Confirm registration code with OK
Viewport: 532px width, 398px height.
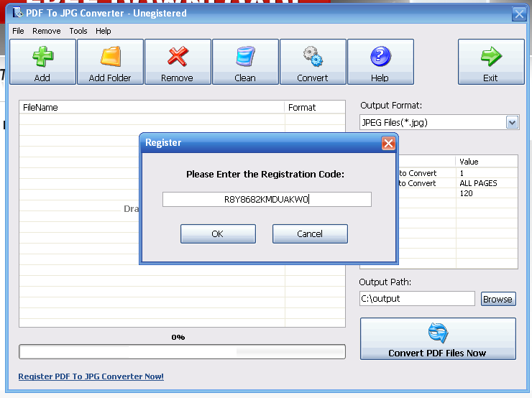pos(218,233)
